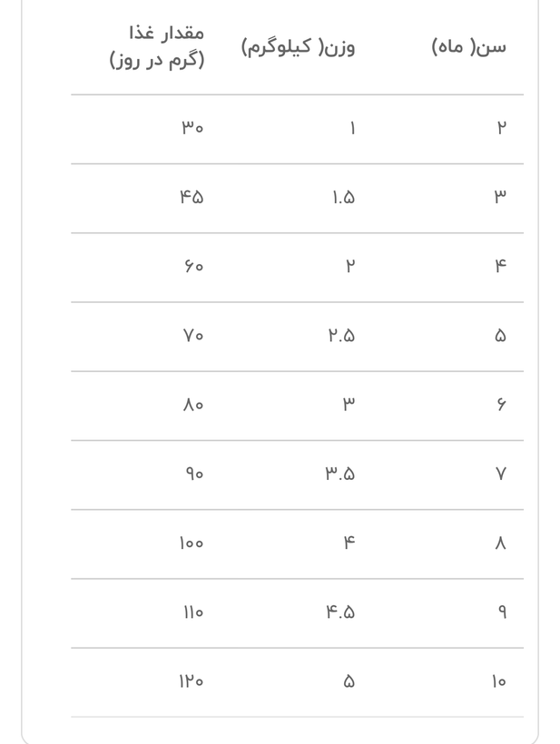Select the age ۸ months cell

click(501, 543)
